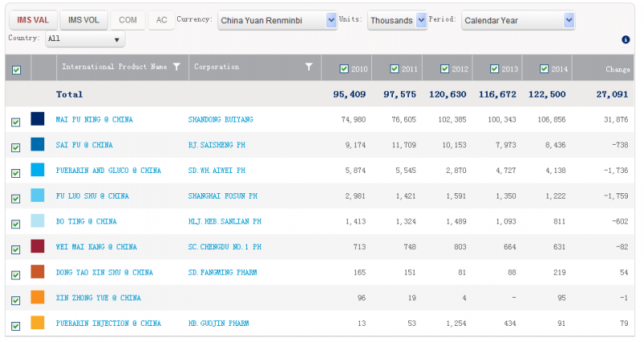
Task: Open MAI PU NING @ CHINA product link
Action: coord(94,119)
